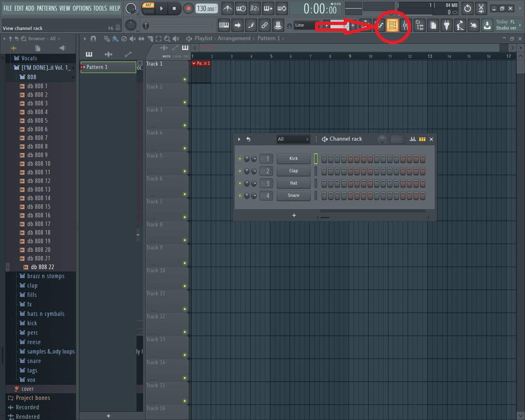The image size is (525, 420).
Task: Open the playlist options menu arrow
Action: 85,38
